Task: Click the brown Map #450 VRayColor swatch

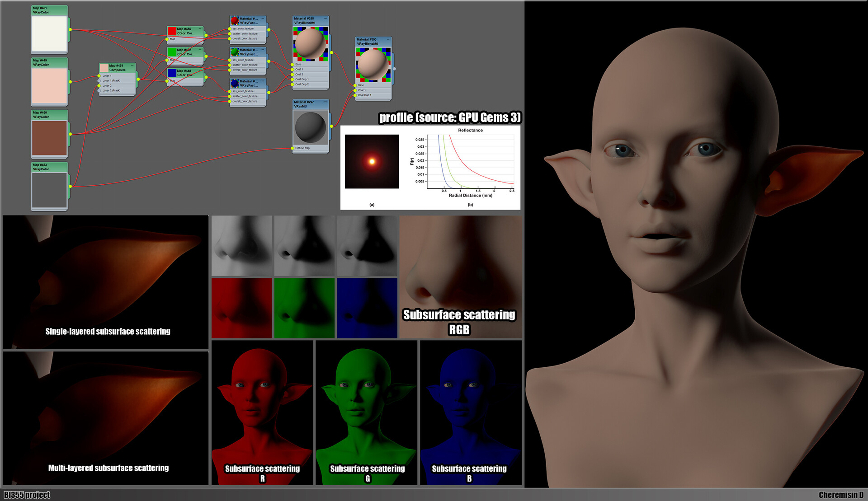Action: tap(49, 138)
